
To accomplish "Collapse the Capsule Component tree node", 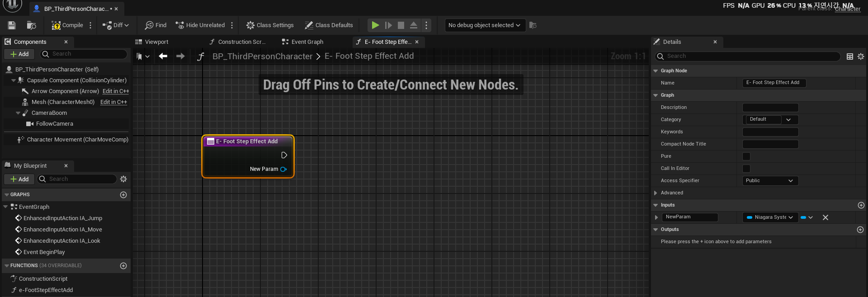I will 14,80.
